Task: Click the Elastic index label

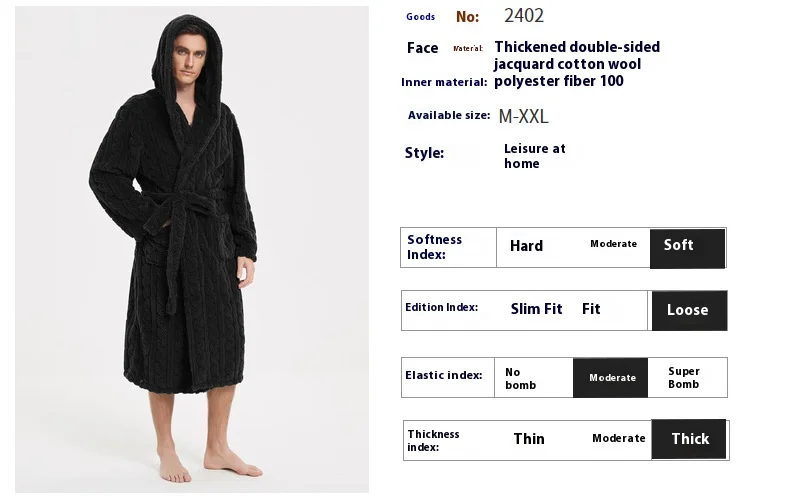Action: 443,375
